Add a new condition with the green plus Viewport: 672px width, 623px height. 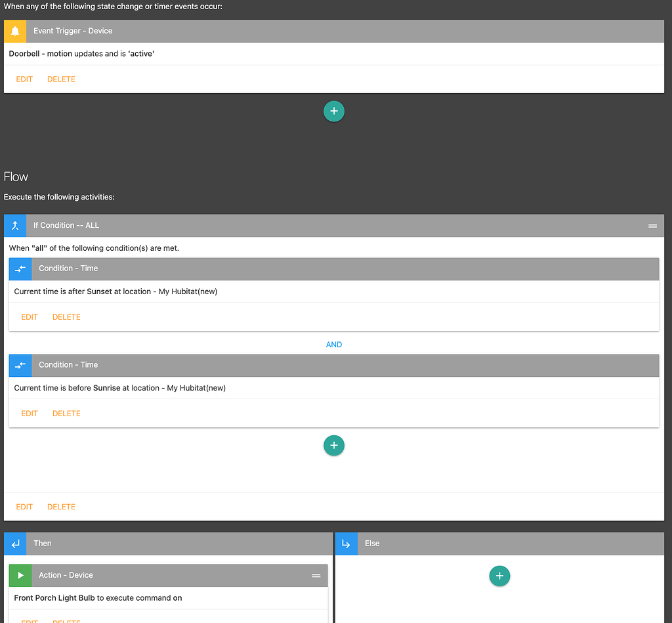point(334,445)
